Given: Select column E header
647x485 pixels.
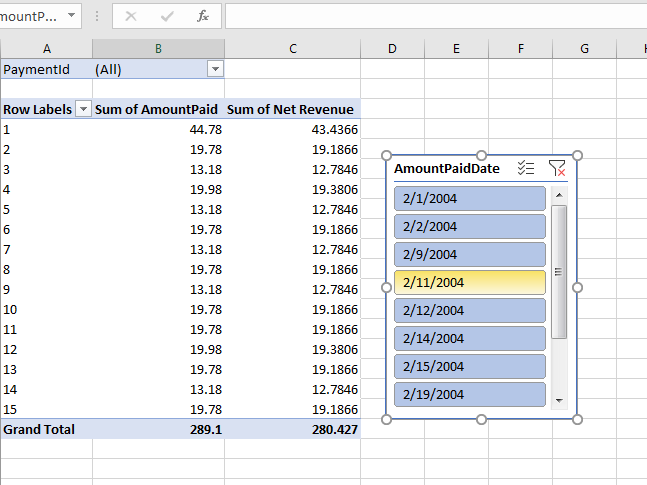Looking at the screenshot, I should point(456,49).
